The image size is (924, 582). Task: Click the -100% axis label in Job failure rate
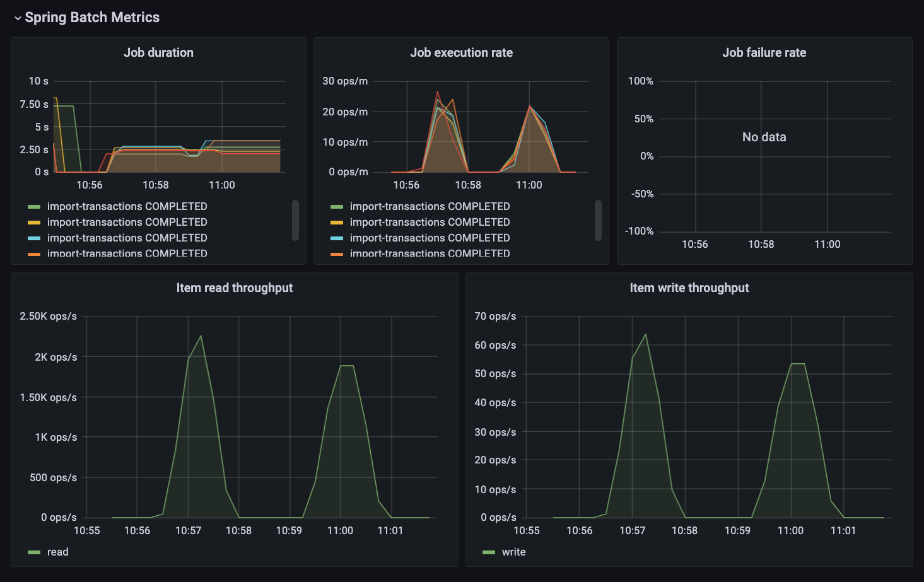coord(639,231)
